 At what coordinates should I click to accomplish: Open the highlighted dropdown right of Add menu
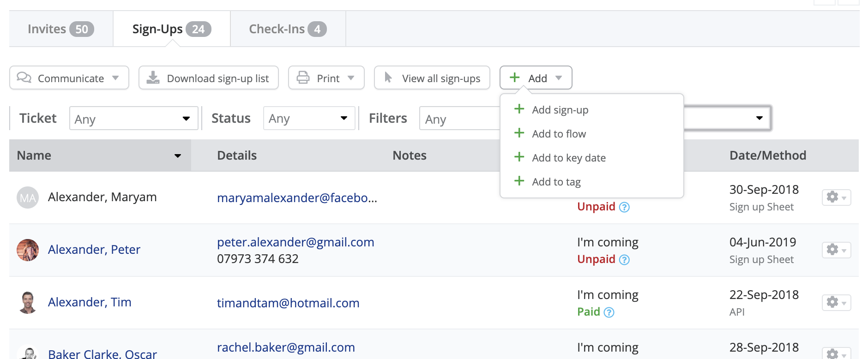[x=727, y=118]
